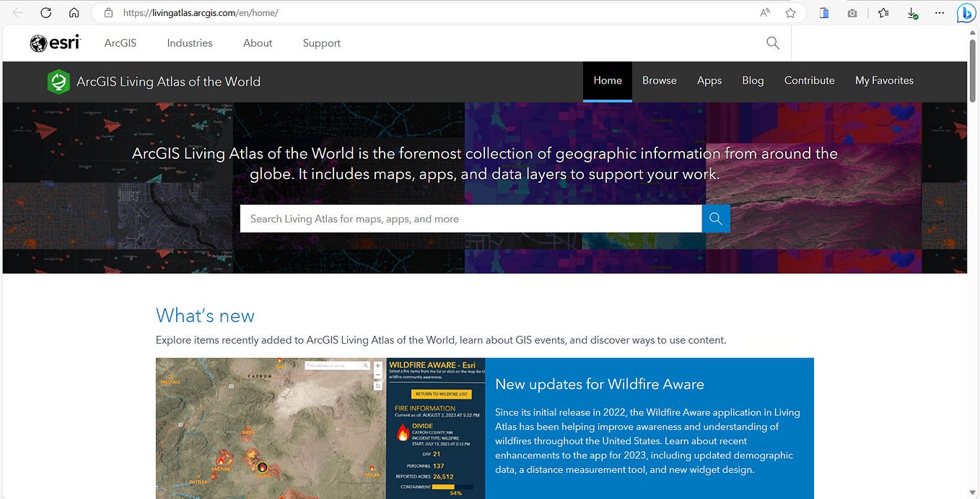View browser Downloads
This screenshot has width=980, height=499.
[912, 12]
